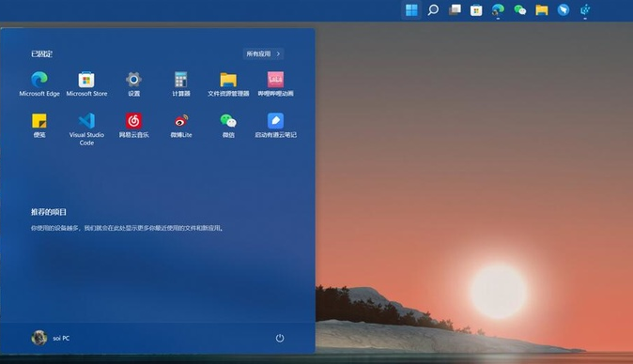Launch 启动有道云笔记 note app
This screenshot has width=633, height=364.
click(275, 126)
